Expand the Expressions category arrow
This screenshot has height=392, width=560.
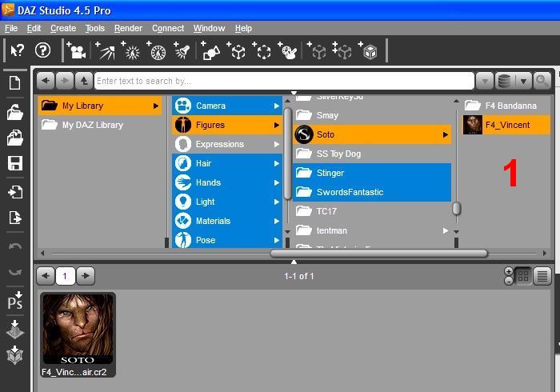click(x=277, y=145)
